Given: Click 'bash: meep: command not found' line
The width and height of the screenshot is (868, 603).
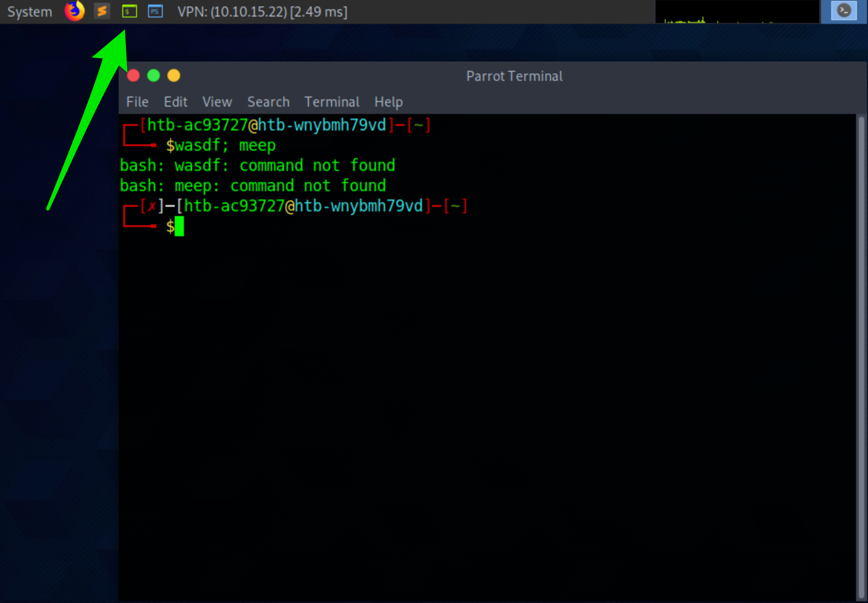Looking at the screenshot, I should pos(253,186).
